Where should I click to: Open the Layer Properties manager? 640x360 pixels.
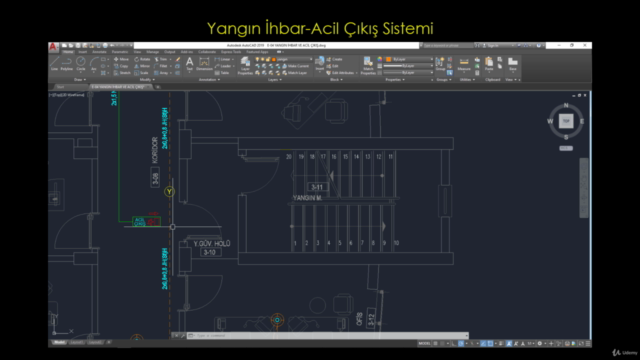coord(245,66)
